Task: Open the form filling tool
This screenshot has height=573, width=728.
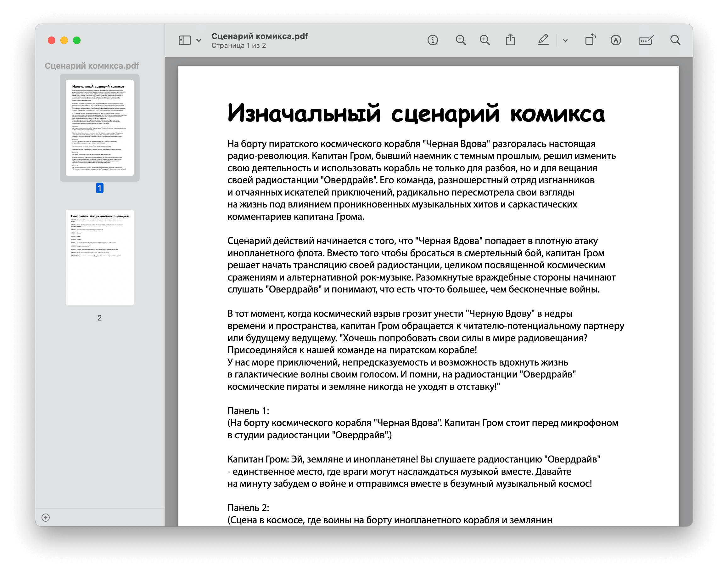Action: point(646,40)
